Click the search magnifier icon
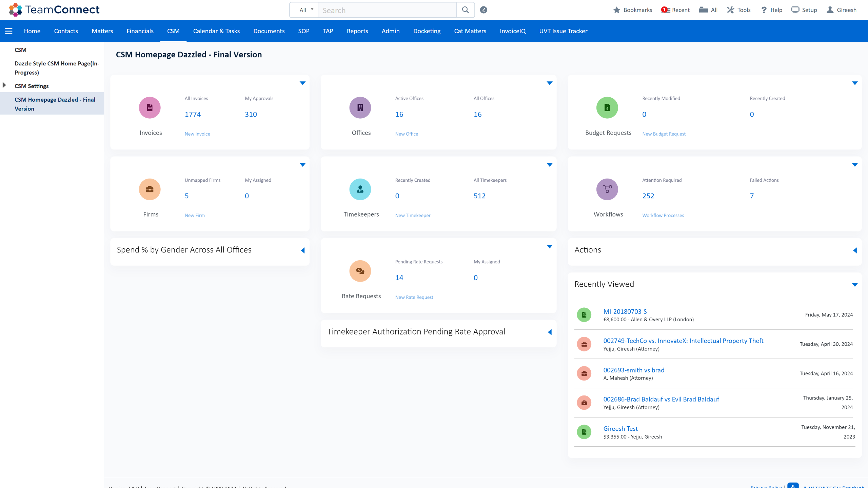This screenshot has height=488, width=868. [465, 10]
